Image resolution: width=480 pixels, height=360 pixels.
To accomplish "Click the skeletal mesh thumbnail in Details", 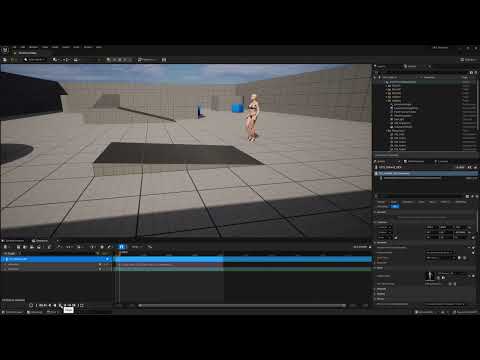I will 430,276.
